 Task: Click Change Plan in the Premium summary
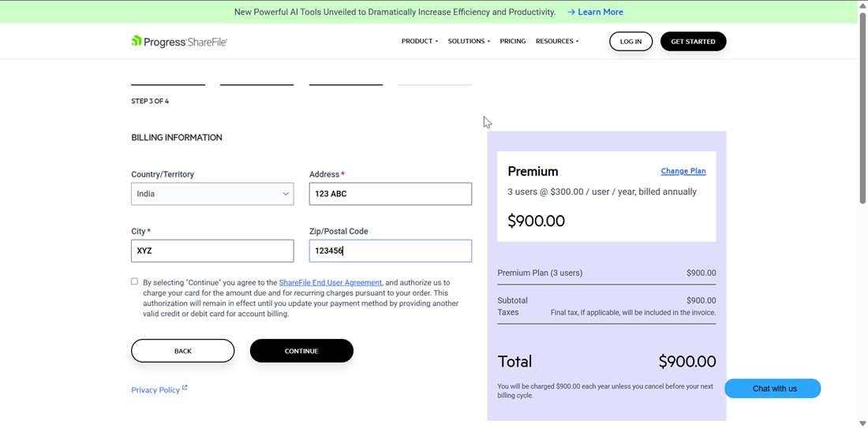click(x=683, y=171)
